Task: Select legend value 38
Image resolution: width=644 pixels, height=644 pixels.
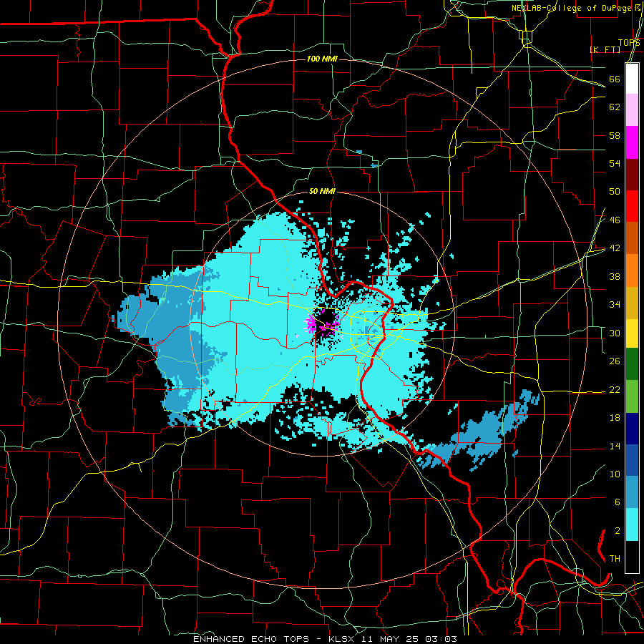Action: tap(615, 276)
